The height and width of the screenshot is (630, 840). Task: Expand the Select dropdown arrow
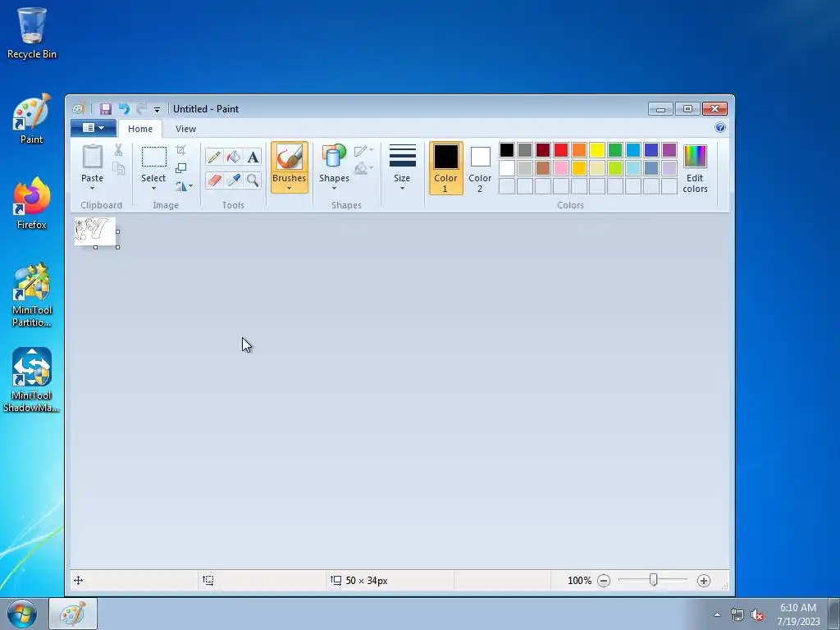click(153, 188)
